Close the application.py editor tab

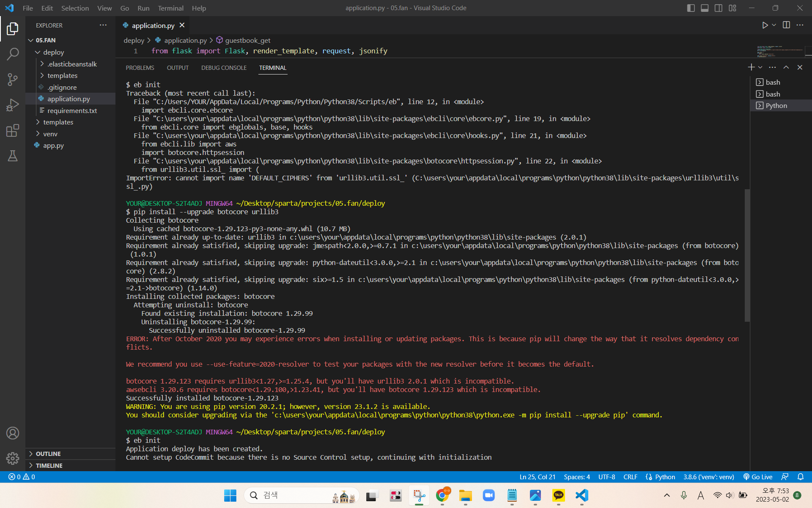(182, 25)
